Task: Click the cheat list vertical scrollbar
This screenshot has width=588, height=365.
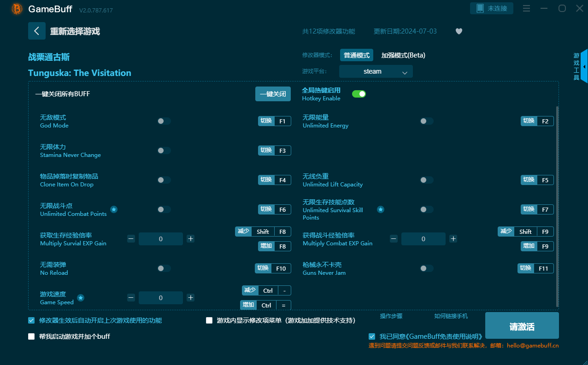Action: [558, 207]
